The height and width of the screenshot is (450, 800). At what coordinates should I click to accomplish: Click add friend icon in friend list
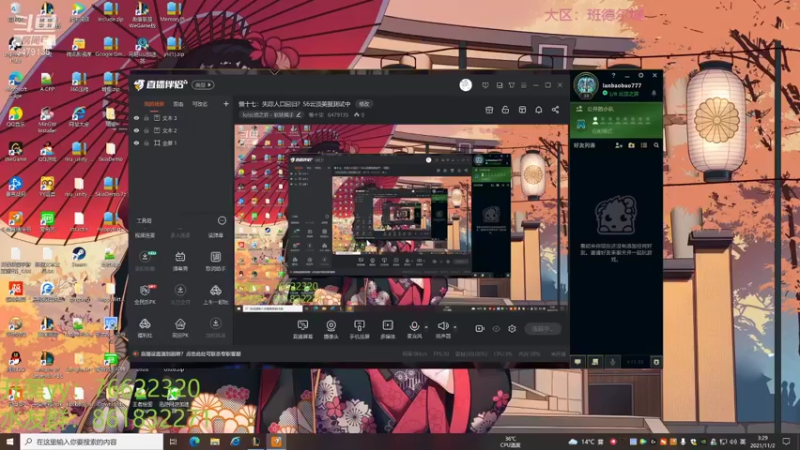tap(618, 145)
